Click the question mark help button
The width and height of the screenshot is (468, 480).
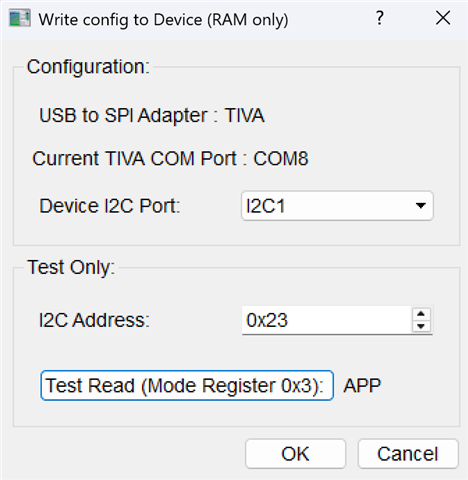[380, 18]
